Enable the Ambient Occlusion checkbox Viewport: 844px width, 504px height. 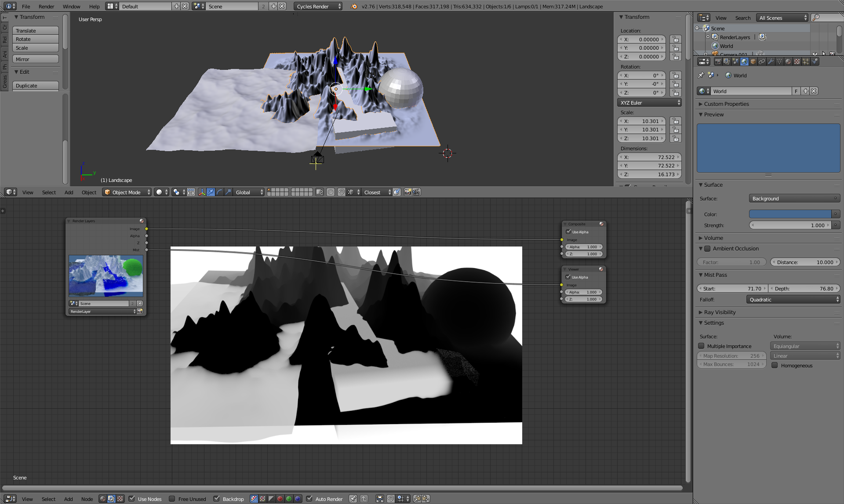[707, 249]
